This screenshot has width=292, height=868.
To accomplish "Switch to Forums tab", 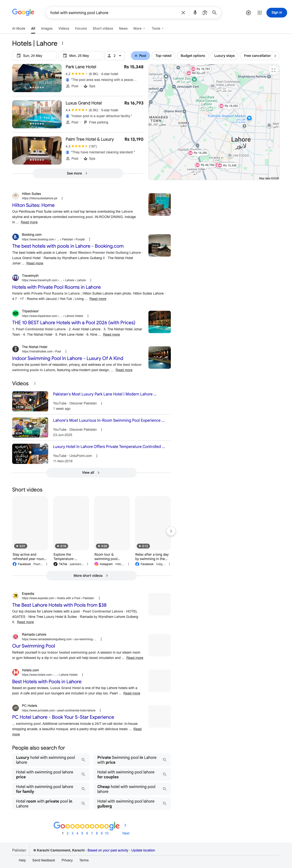I will [81, 29].
